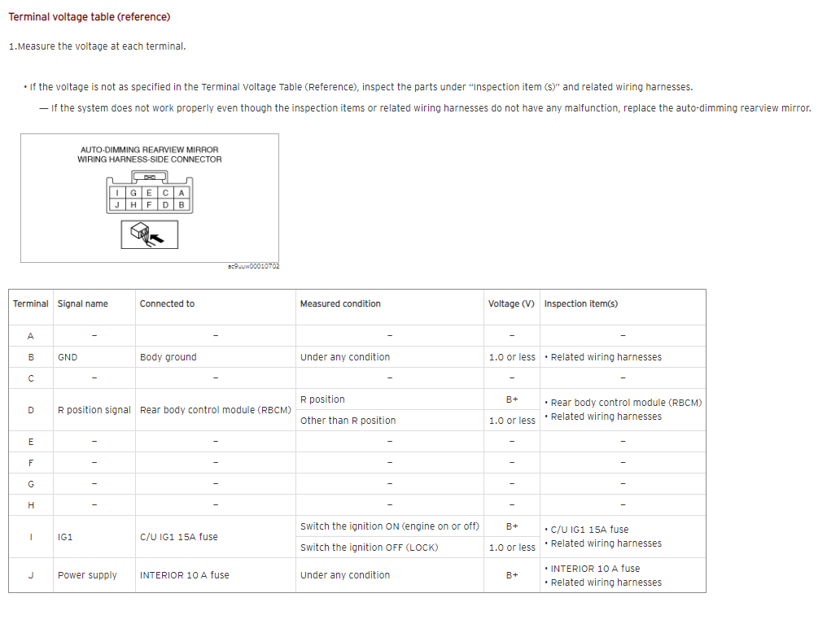Click 'Switch the ignition ON (engine on or off)' cell
The height and width of the screenshot is (624, 840).
click(389, 526)
